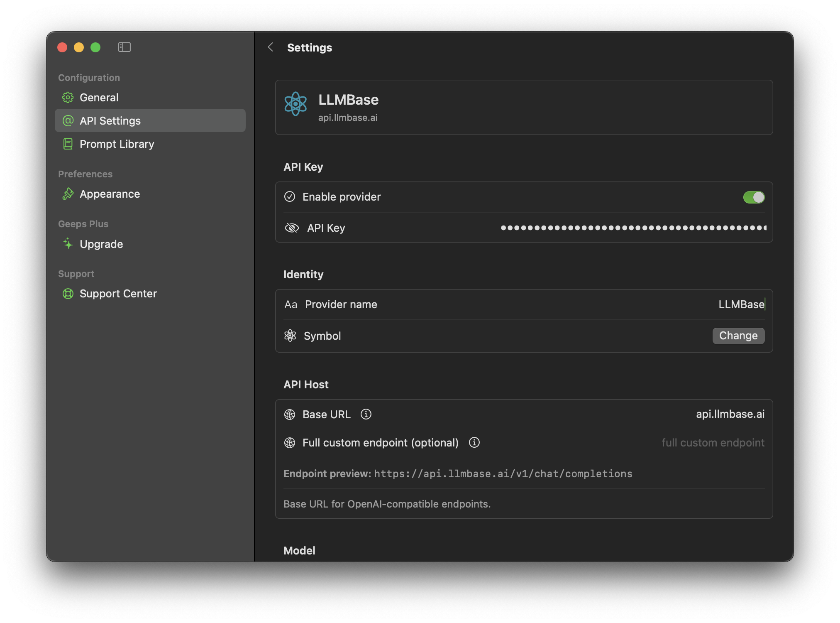Click the globe icon beside Base URL

[x=290, y=415]
